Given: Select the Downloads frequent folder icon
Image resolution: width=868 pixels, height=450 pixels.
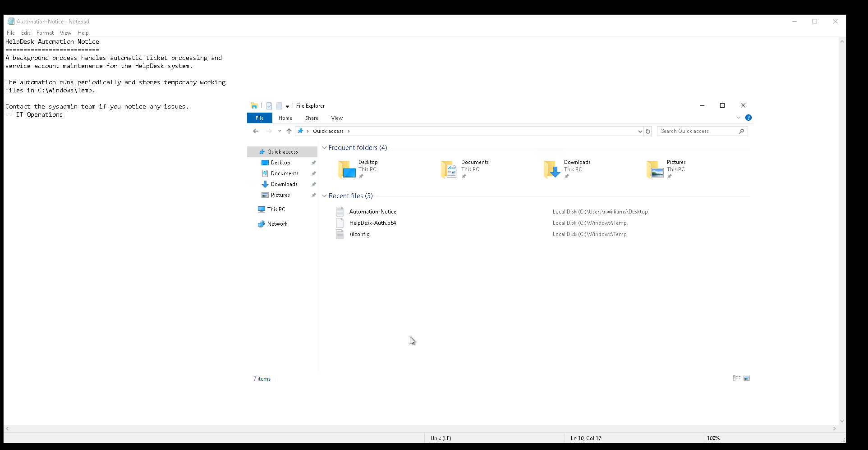Looking at the screenshot, I should [x=552, y=169].
